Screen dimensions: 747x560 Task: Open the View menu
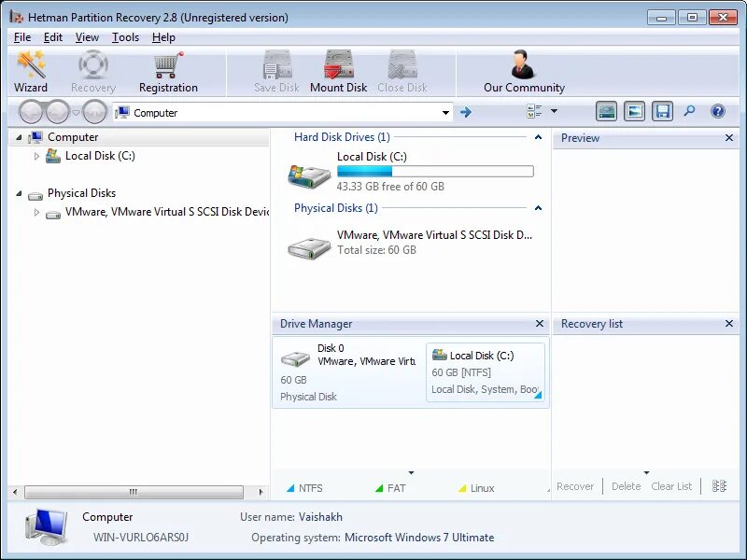click(x=87, y=37)
